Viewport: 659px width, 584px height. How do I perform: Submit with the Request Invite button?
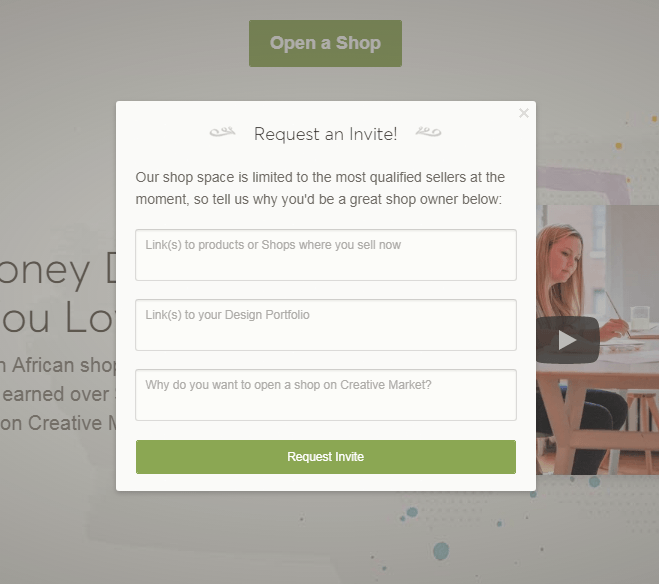(x=326, y=457)
